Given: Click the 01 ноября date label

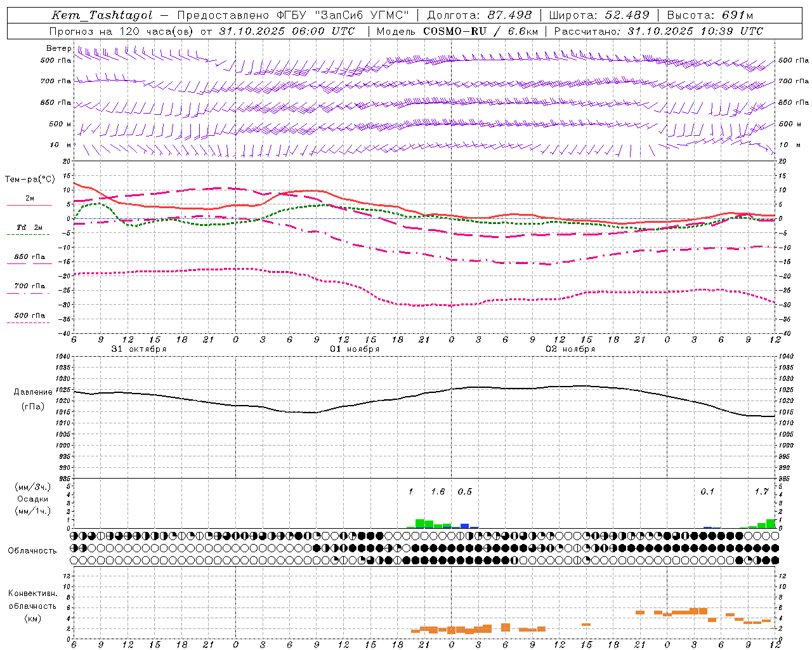Looking at the screenshot, I should coord(355,349).
